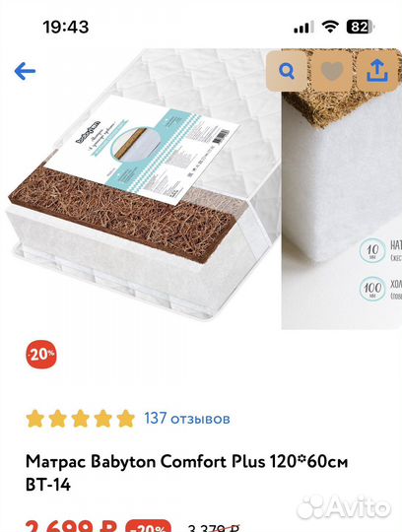This screenshot has height=532, width=402.
Task: Tap the 100 mm layer thickness badge
Action: coord(372,289)
